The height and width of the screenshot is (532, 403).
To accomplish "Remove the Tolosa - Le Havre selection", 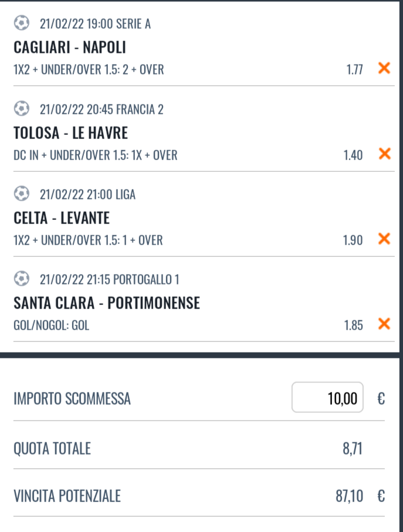I will (384, 154).
